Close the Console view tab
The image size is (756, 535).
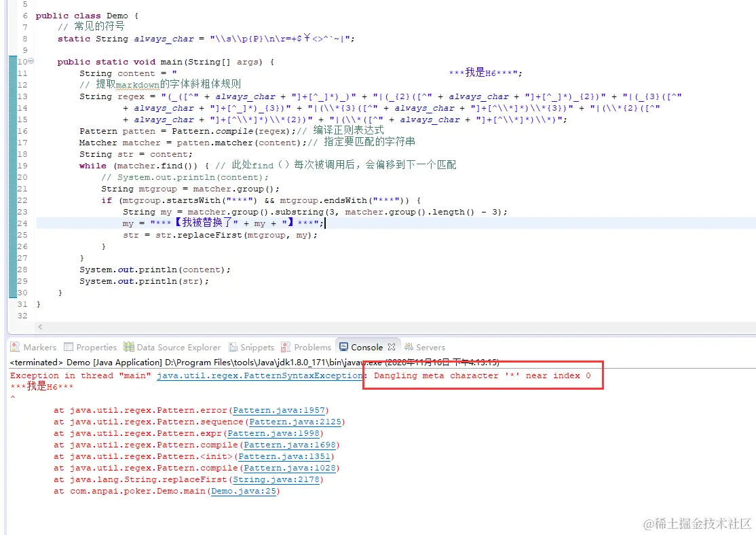[392, 348]
